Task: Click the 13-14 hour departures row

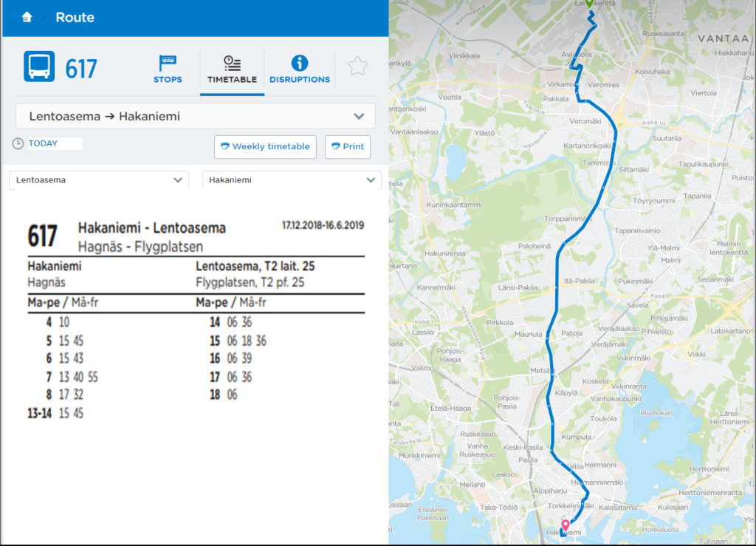Action: (x=55, y=413)
